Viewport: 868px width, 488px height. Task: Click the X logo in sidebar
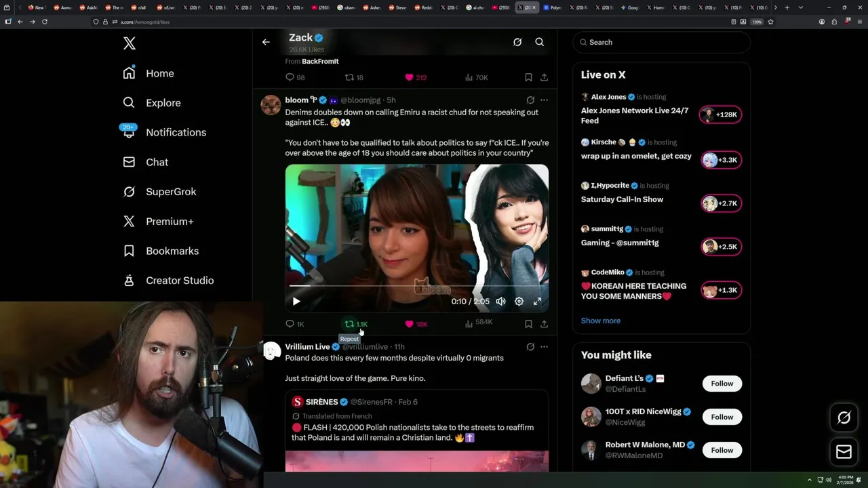click(130, 43)
